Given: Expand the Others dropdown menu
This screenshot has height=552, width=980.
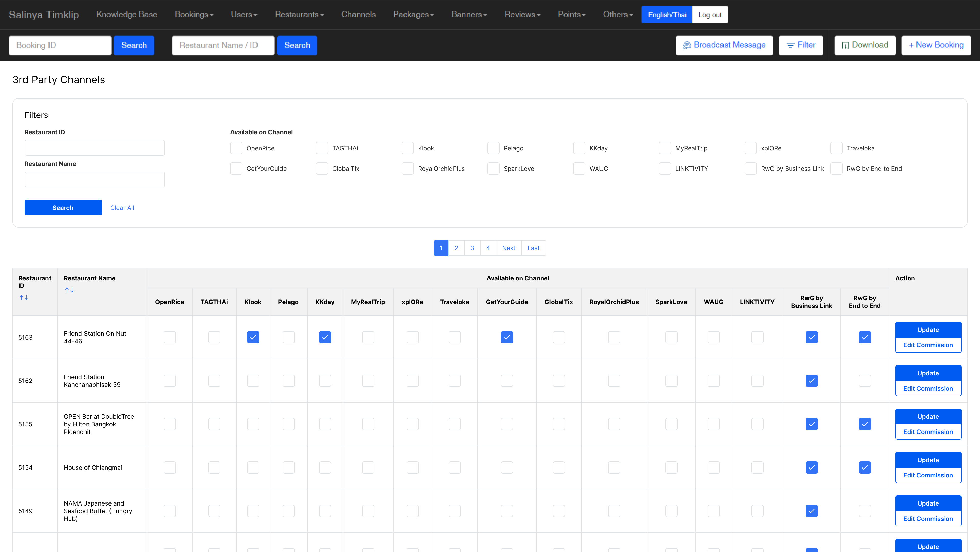Looking at the screenshot, I should 617,15.
